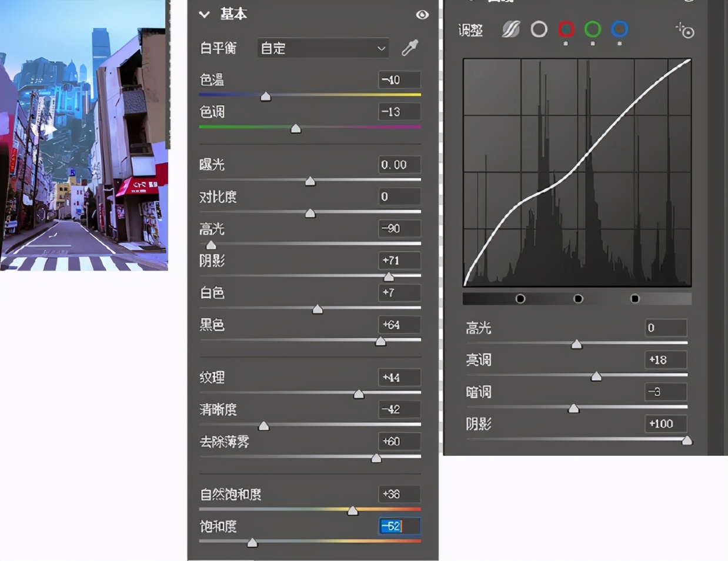This screenshot has width=728, height=561.
Task: Click the 饱和度 value field
Action: (x=399, y=526)
